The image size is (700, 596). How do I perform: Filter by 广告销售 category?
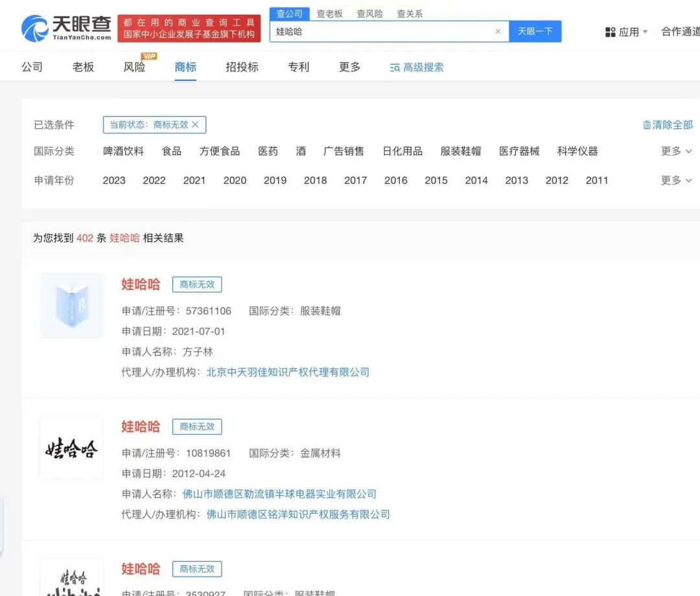344,151
